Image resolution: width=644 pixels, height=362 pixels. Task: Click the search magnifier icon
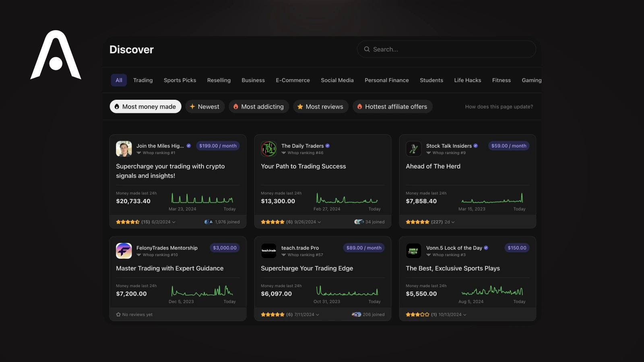367,49
